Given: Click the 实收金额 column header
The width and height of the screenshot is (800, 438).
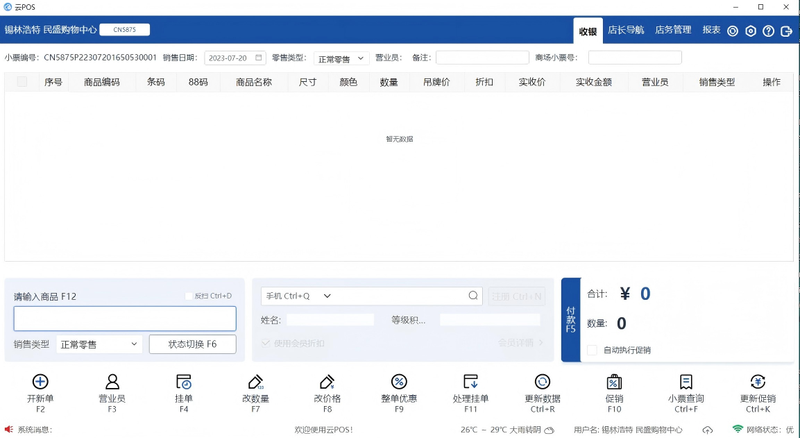Looking at the screenshot, I should coord(593,82).
